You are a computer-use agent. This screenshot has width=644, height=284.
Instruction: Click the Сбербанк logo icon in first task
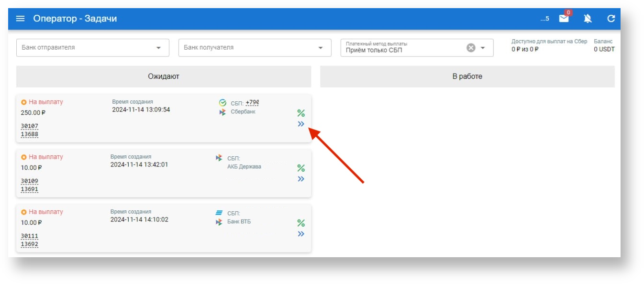[x=222, y=103]
